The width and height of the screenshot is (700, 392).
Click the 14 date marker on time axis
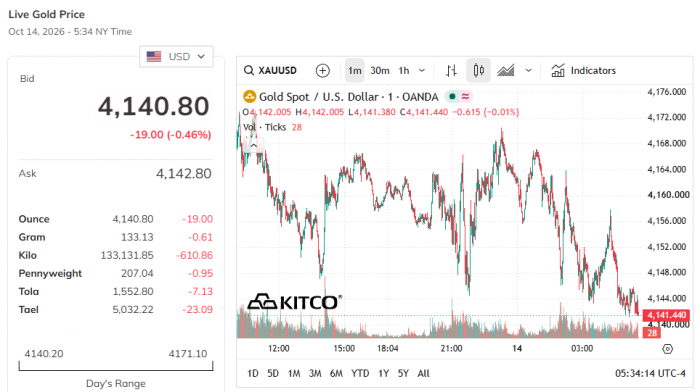[517, 348]
